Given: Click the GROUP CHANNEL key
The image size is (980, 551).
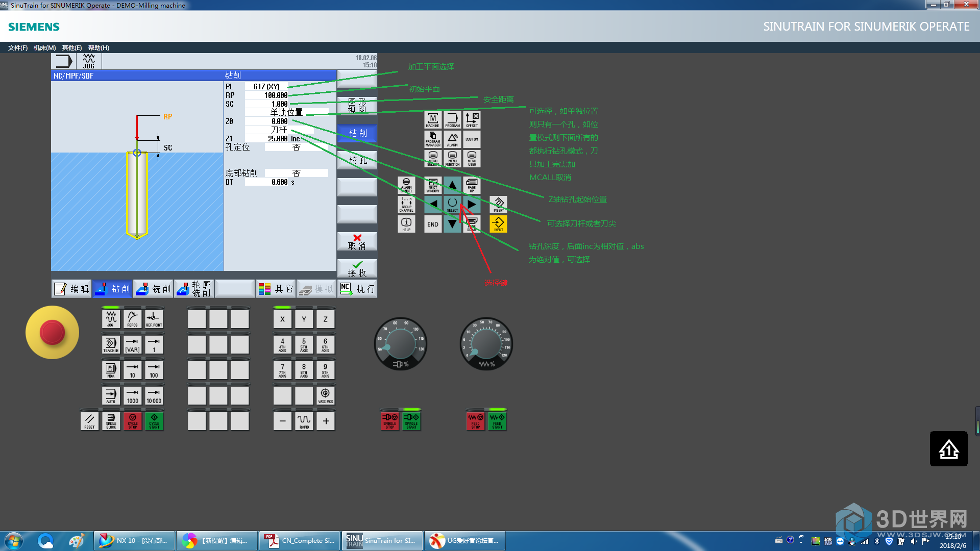Looking at the screenshot, I should point(406,205).
